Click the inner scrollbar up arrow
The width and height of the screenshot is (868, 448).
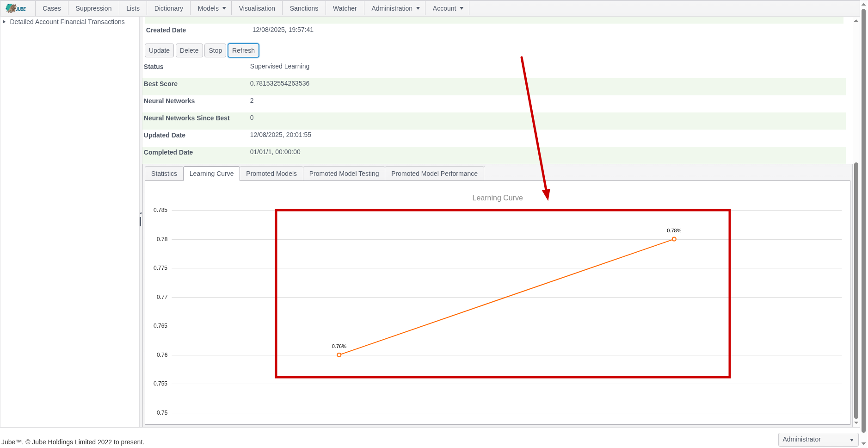click(x=856, y=21)
